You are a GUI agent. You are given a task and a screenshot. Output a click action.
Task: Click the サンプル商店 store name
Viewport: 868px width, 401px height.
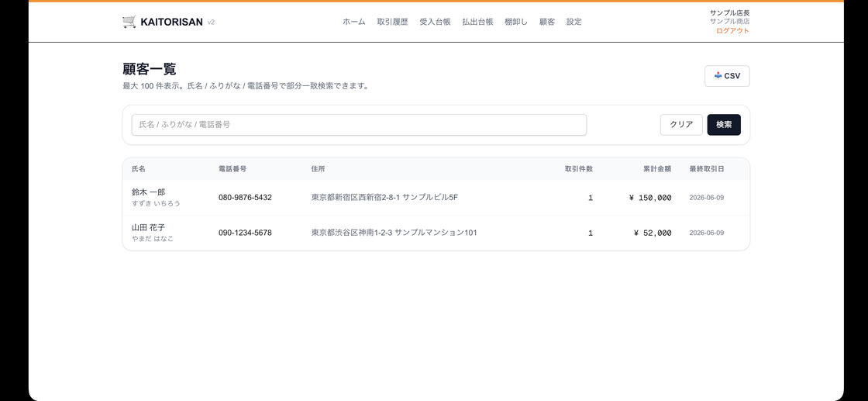[x=729, y=22]
